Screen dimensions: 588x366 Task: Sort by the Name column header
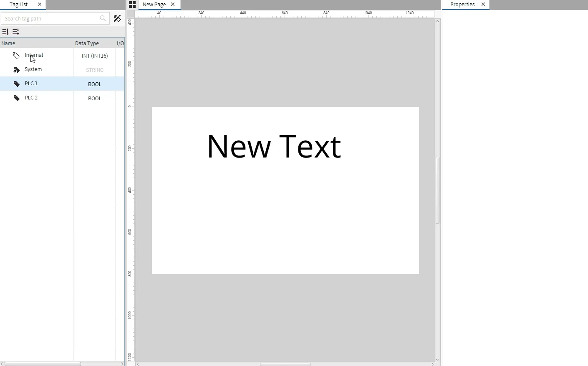[x=8, y=43]
